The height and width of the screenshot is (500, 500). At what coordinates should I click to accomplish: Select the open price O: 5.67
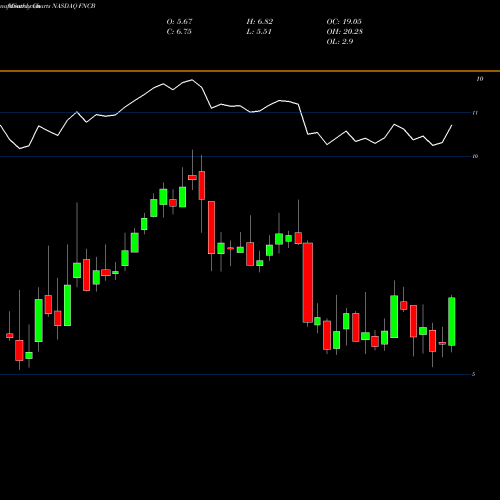pos(179,22)
